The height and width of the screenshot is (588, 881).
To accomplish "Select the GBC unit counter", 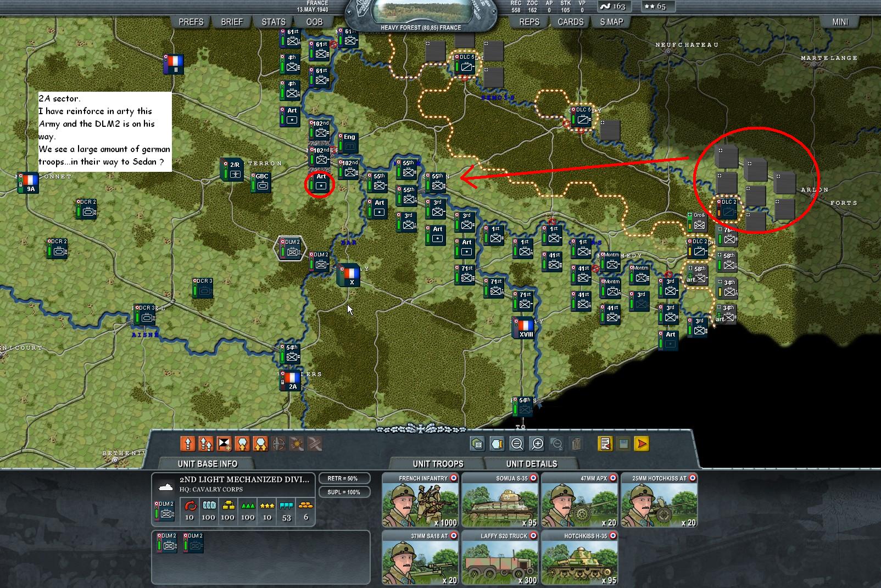I will point(261,183).
